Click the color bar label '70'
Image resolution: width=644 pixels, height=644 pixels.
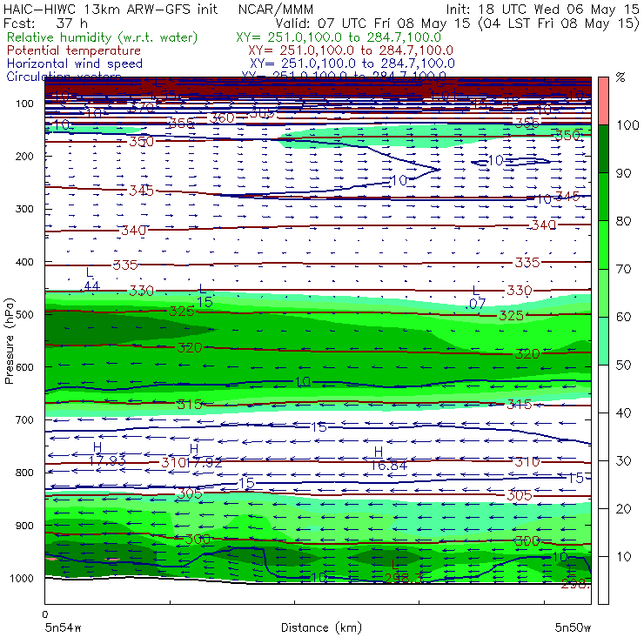623,269
